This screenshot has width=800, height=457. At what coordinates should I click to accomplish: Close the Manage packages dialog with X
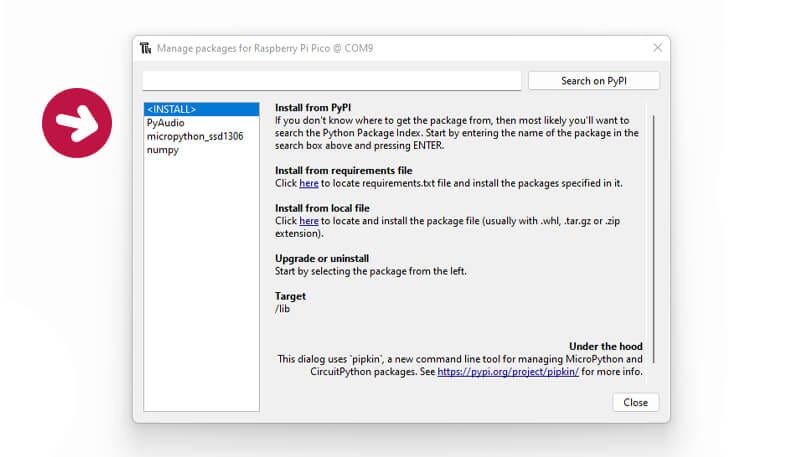pyautogui.click(x=658, y=47)
